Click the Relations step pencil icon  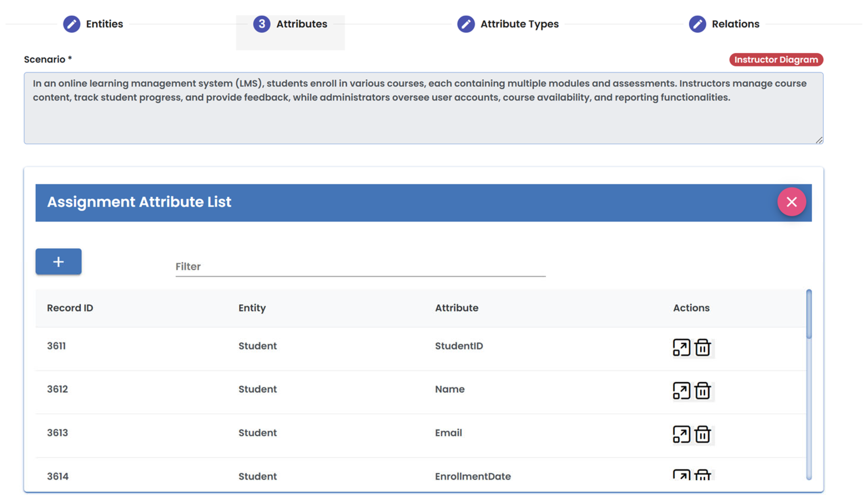coord(697,24)
